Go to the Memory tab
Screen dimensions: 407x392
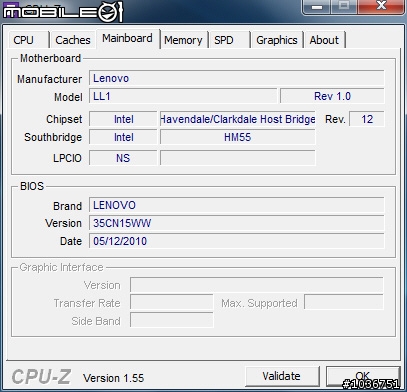(x=184, y=40)
